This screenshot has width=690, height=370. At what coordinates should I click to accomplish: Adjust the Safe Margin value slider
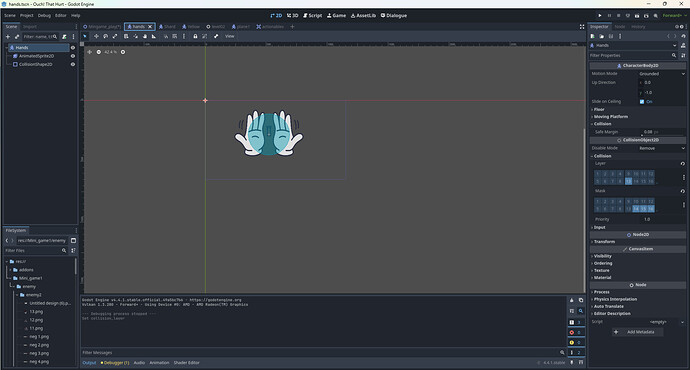tap(661, 132)
